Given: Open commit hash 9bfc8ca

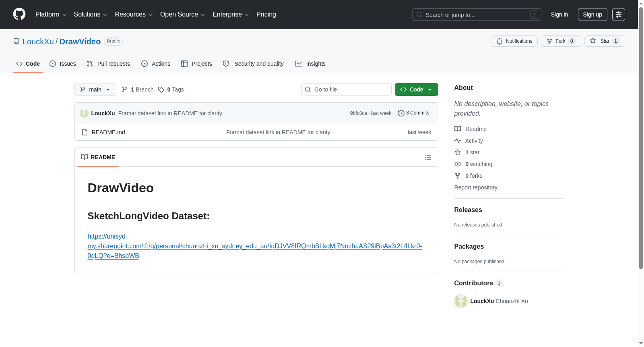Looking at the screenshot, I should pyautogui.click(x=359, y=113).
